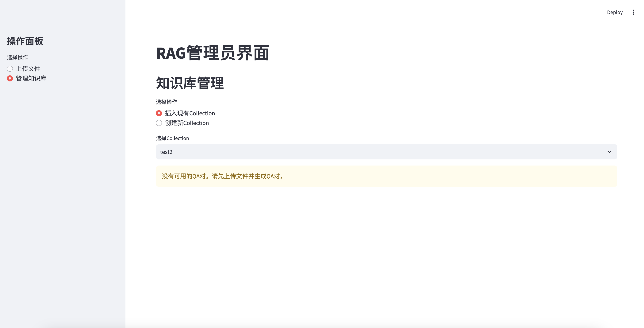This screenshot has width=644, height=328.
Task: Select the 管理知识库 radio circle
Action: coord(10,78)
